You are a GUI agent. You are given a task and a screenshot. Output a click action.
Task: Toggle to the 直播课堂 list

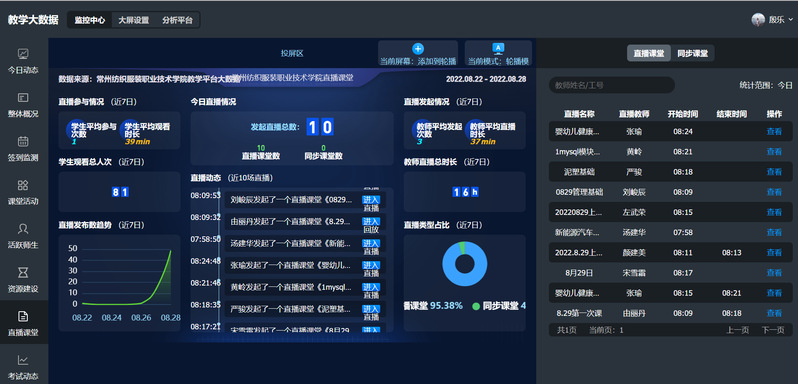[649, 53]
